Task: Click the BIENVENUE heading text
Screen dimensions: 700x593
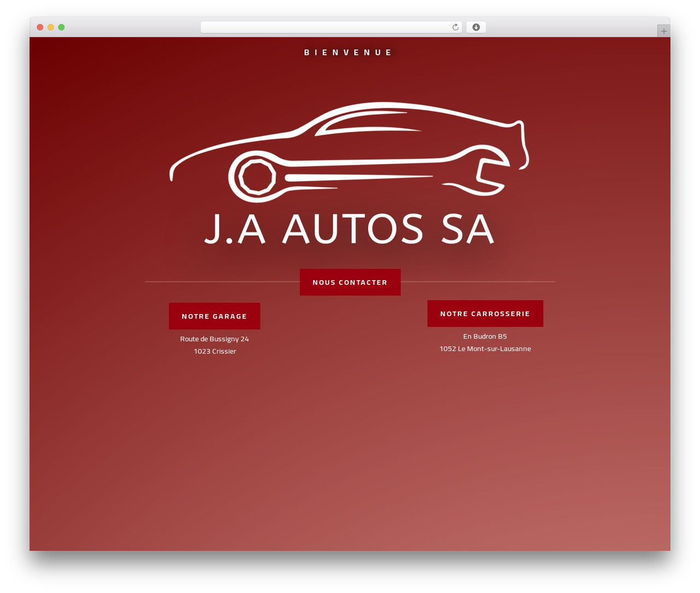Action: [348, 53]
